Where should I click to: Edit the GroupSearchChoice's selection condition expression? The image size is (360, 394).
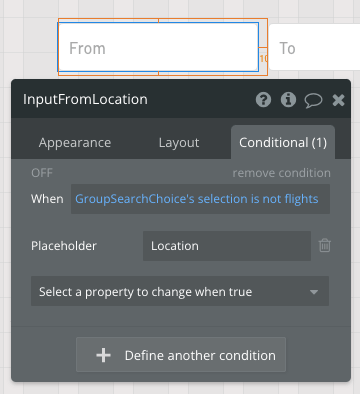200,199
